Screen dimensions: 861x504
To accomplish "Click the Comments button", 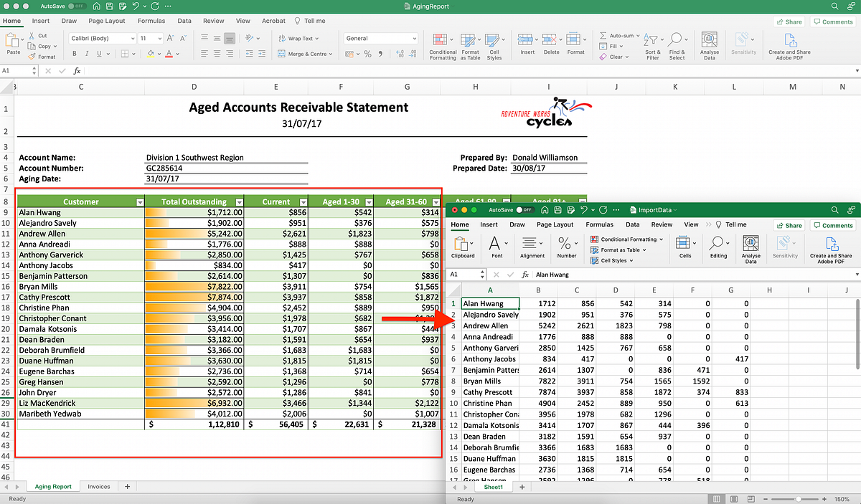I will pos(832,21).
